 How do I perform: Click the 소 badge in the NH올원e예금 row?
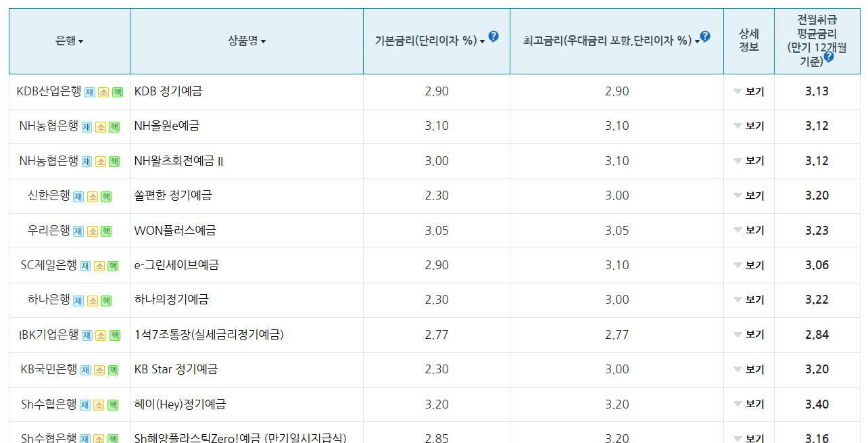coord(101,127)
